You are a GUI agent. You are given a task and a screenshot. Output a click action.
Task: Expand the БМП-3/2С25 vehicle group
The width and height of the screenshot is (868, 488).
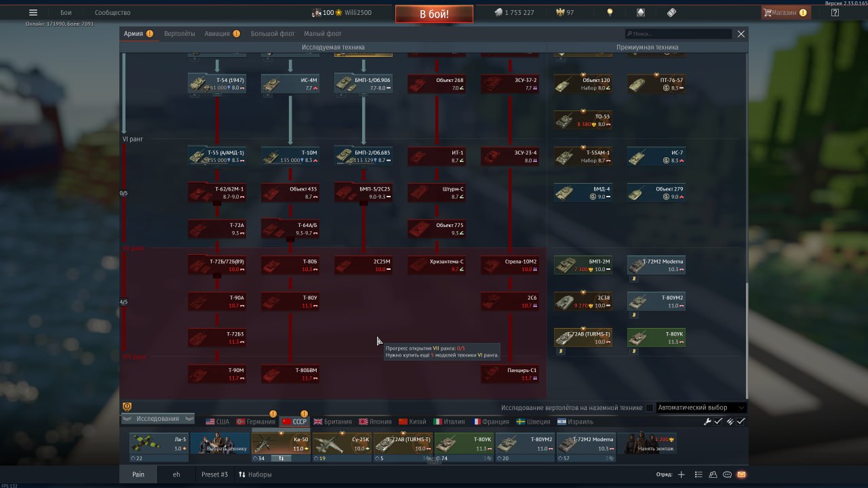point(363,192)
